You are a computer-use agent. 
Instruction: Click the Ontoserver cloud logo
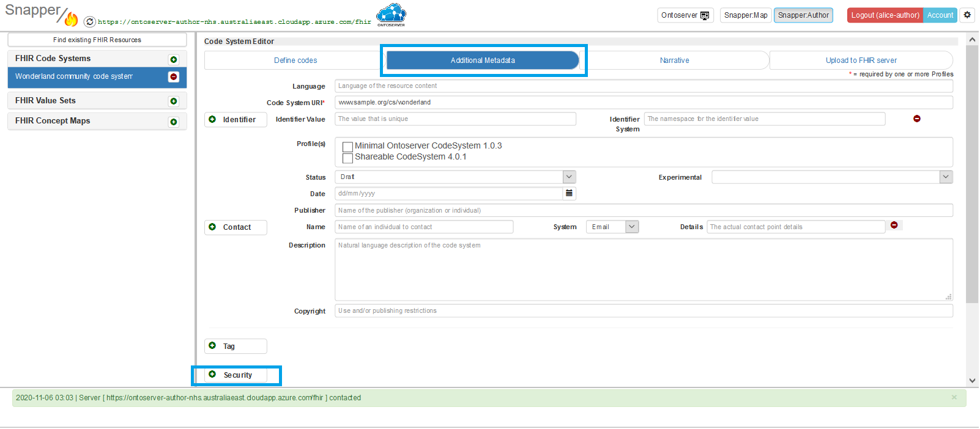[x=391, y=15]
